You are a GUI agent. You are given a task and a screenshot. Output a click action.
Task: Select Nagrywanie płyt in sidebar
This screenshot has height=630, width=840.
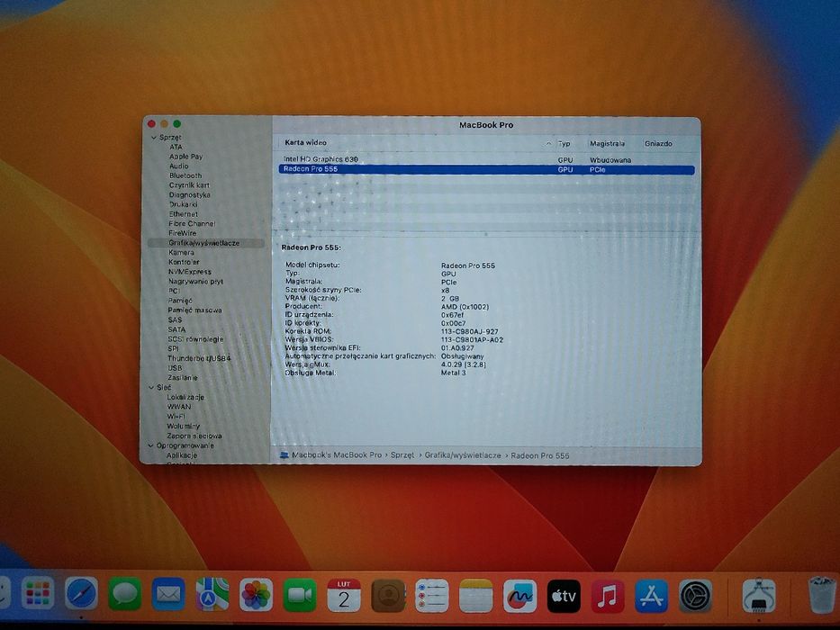[x=195, y=282]
